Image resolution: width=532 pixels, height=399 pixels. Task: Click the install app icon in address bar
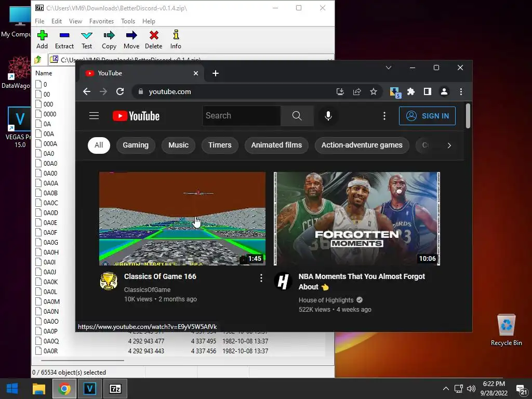pos(340,91)
